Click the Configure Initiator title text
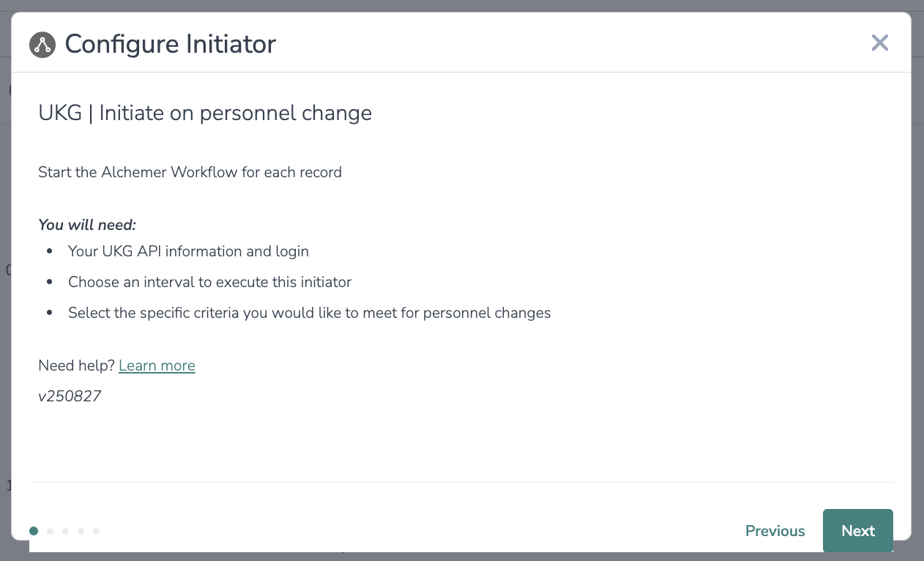924x561 pixels. 170,45
